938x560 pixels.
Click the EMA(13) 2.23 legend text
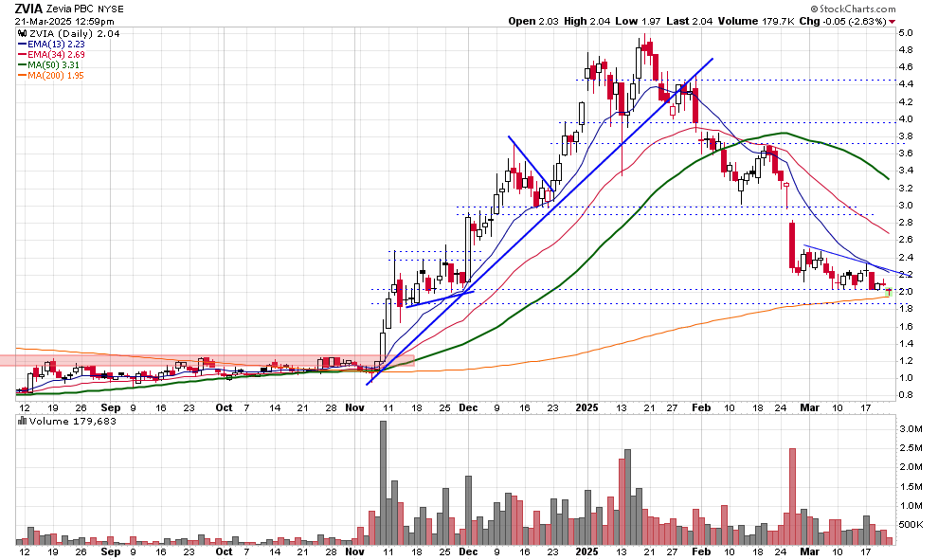pos(58,44)
